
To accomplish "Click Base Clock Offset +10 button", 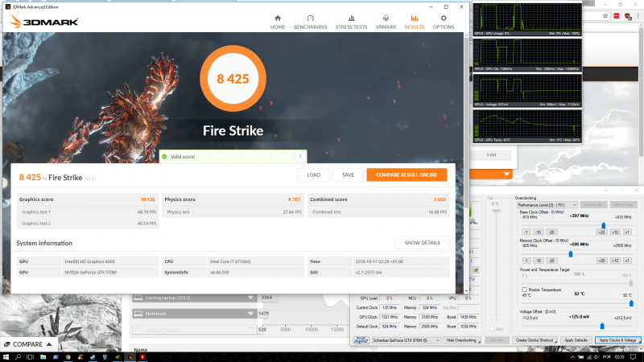I will (615, 232).
